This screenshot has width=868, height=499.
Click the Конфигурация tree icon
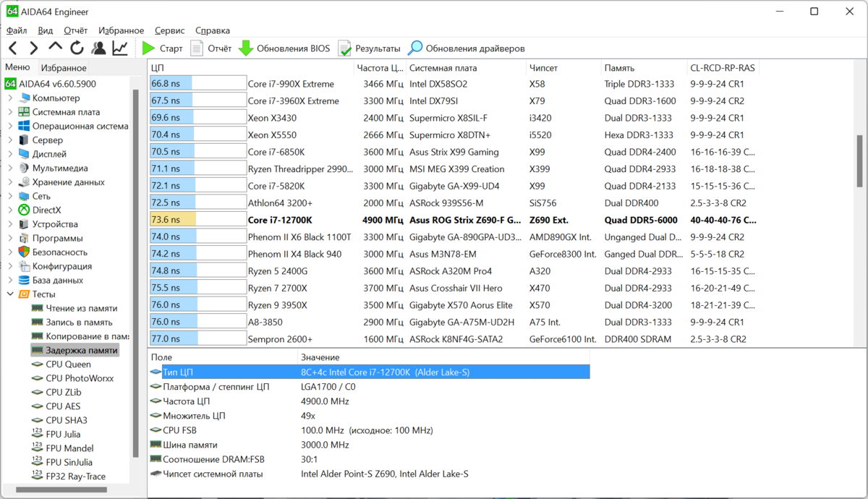[x=25, y=266]
